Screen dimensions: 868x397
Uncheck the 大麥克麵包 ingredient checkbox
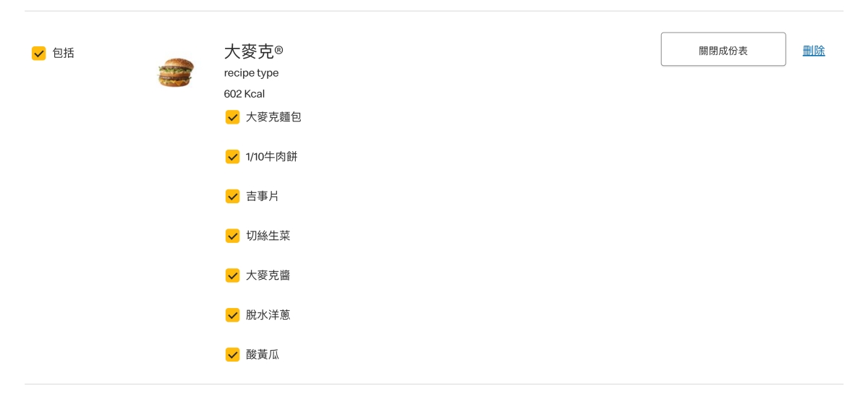[x=232, y=117]
